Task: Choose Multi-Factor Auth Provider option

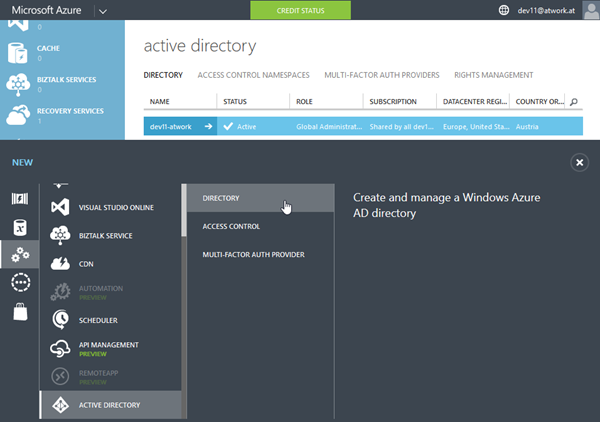Action: click(x=253, y=255)
